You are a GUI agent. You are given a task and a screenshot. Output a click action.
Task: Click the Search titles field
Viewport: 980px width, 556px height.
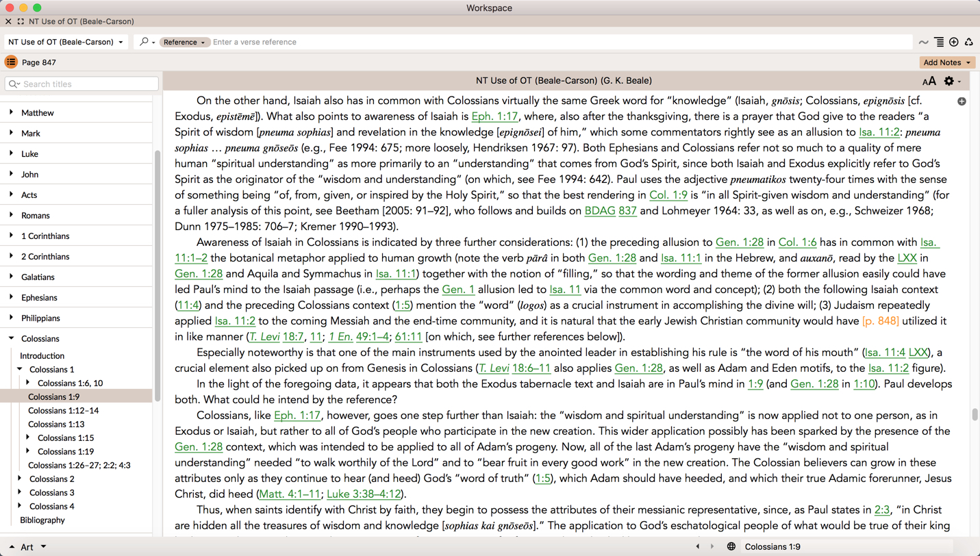pos(81,84)
